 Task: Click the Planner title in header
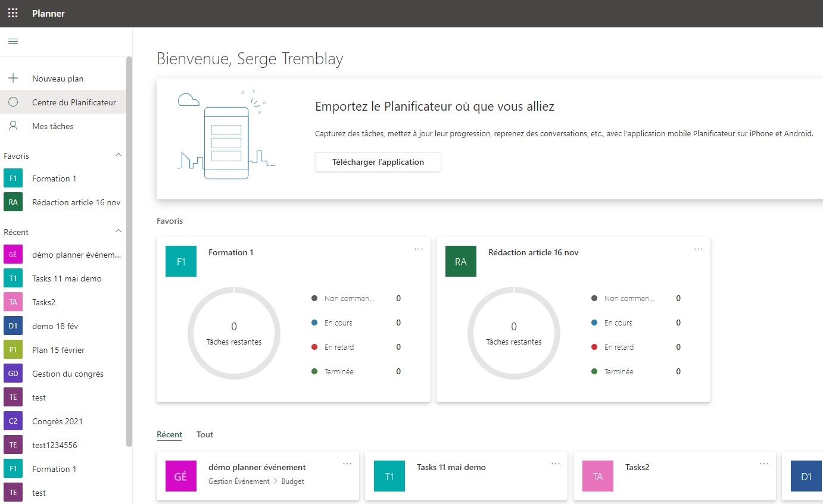[49, 13]
